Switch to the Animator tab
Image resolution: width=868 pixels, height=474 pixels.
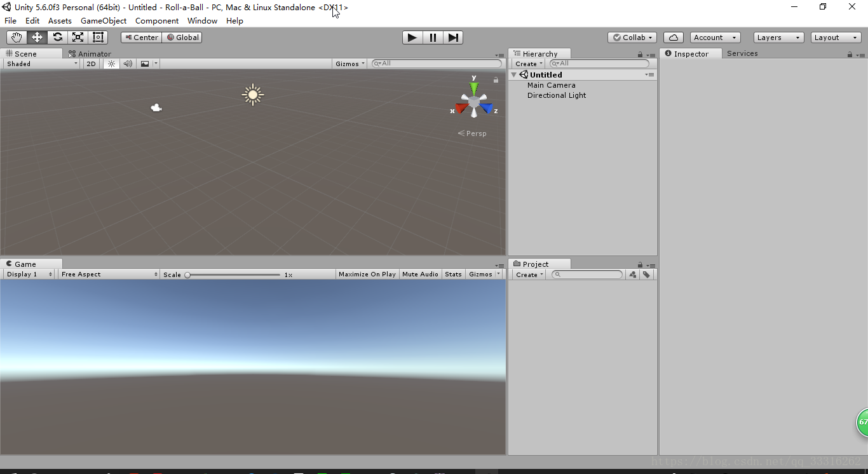pos(90,54)
